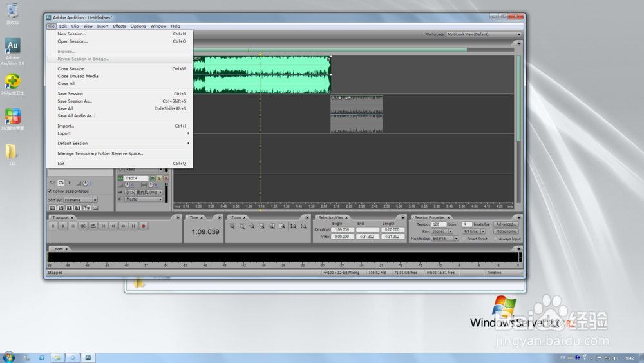Click the Advanced... button in Session Properties
Screen dimensions: 644x363
click(506, 224)
